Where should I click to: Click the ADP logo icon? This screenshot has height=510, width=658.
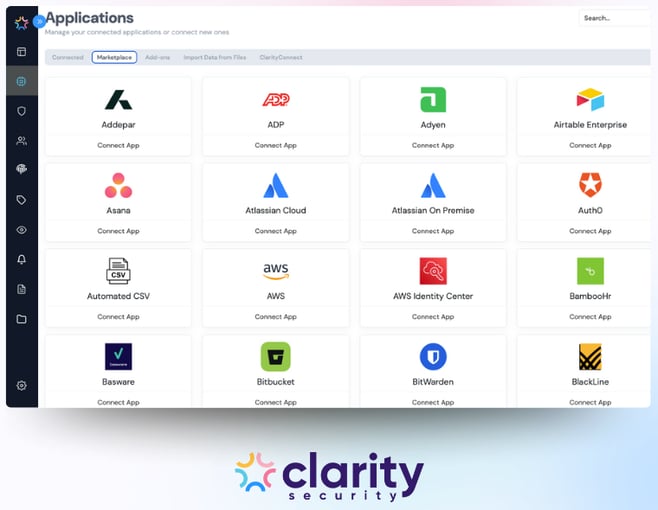click(x=276, y=99)
